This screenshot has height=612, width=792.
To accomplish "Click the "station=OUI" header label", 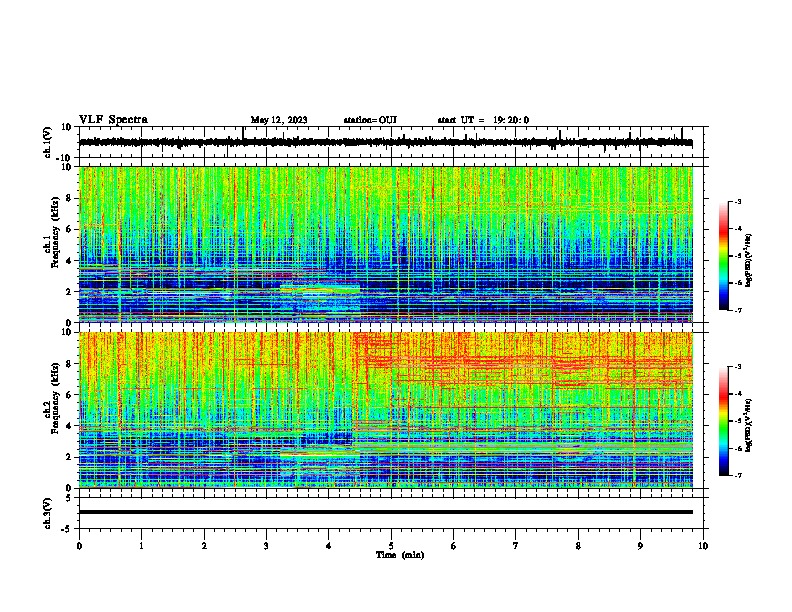I will (x=370, y=120).
